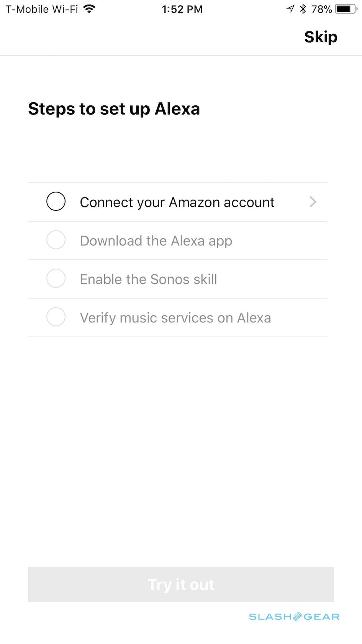Expand the Amazon account chevron arrow
This screenshot has height=644, width=362.
[313, 202]
